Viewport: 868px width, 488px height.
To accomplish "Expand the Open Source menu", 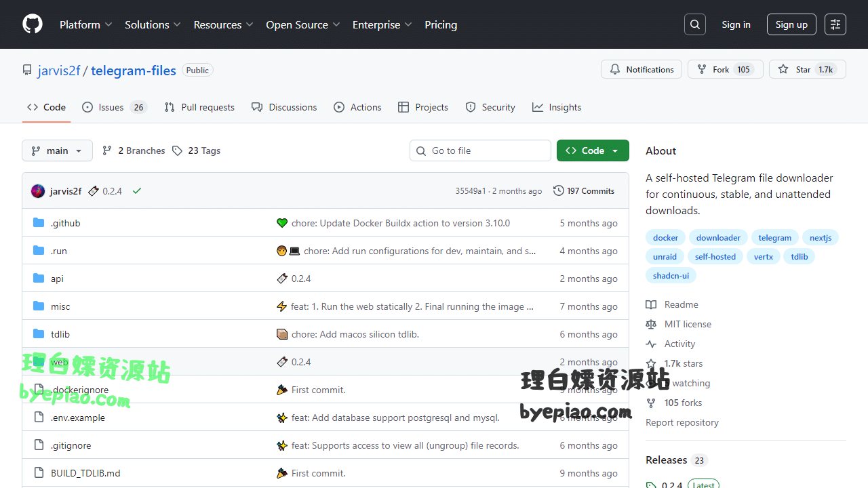I will 302,24.
